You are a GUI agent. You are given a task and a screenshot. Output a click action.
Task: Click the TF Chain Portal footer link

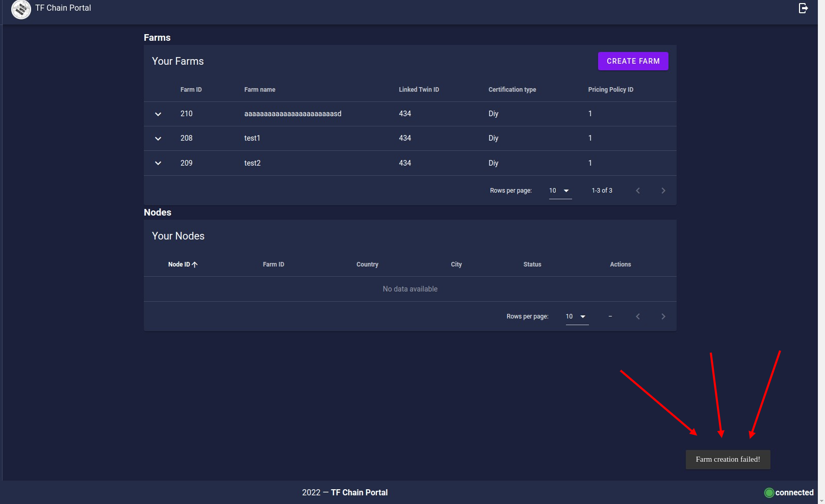[359, 492]
